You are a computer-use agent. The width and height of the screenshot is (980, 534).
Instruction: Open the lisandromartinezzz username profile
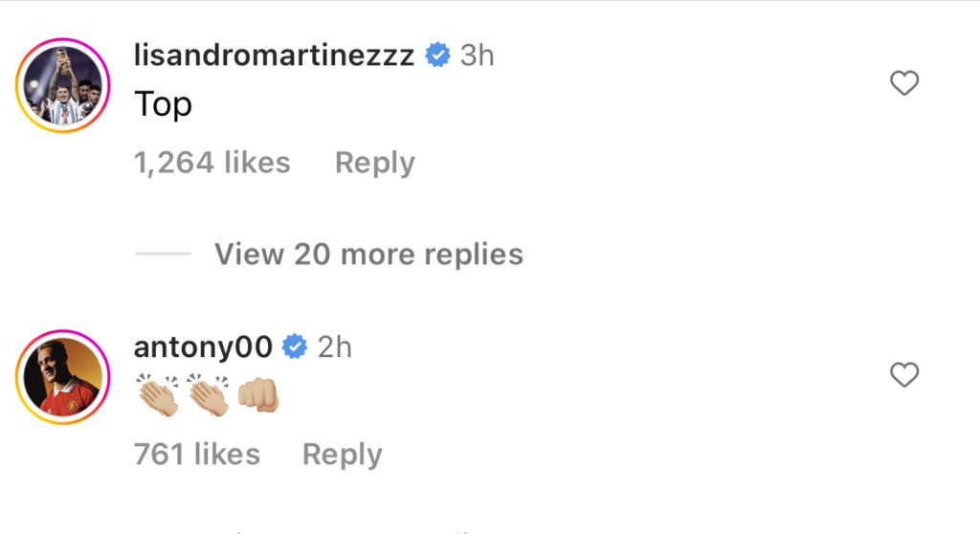tap(274, 55)
